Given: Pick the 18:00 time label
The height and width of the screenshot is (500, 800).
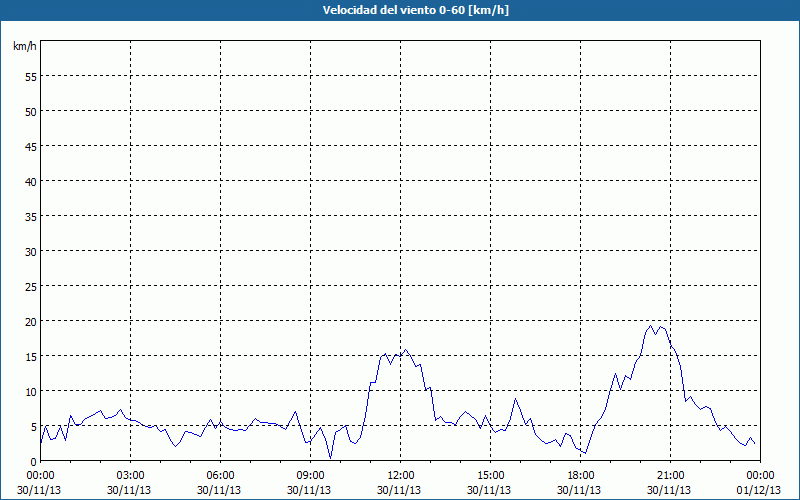Looking at the screenshot, I should pos(580,476).
